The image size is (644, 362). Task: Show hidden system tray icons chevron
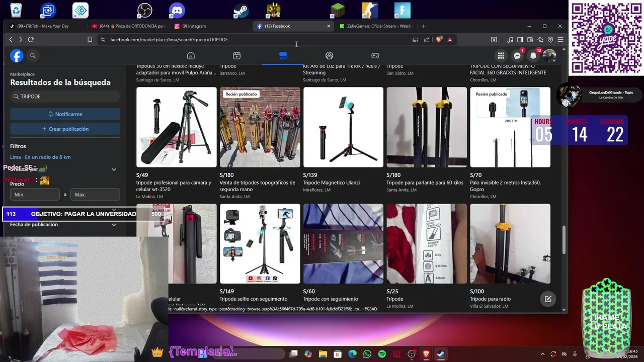pyautogui.click(x=542, y=354)
